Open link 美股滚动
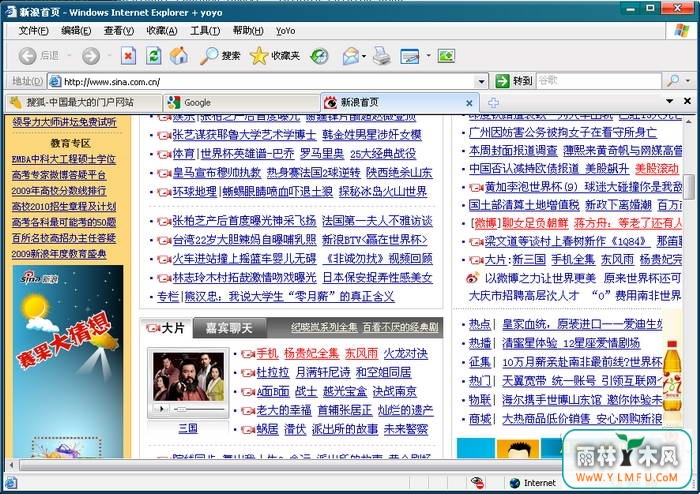 pos(657,169)
